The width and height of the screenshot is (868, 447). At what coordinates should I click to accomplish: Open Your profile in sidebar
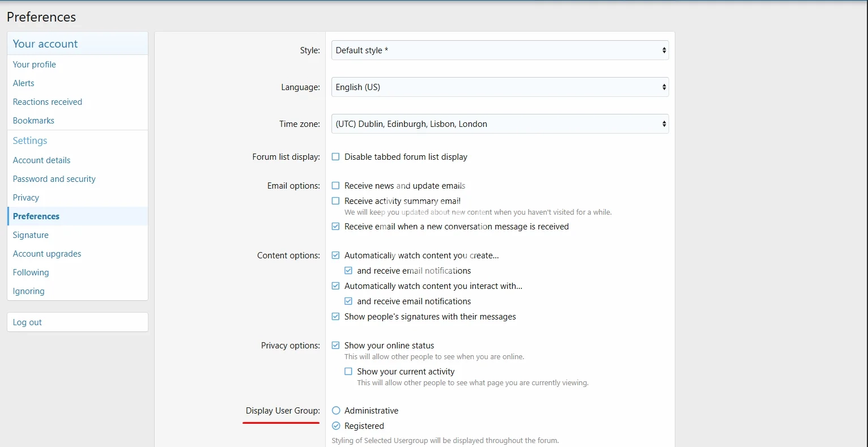(x=35, y=65)
